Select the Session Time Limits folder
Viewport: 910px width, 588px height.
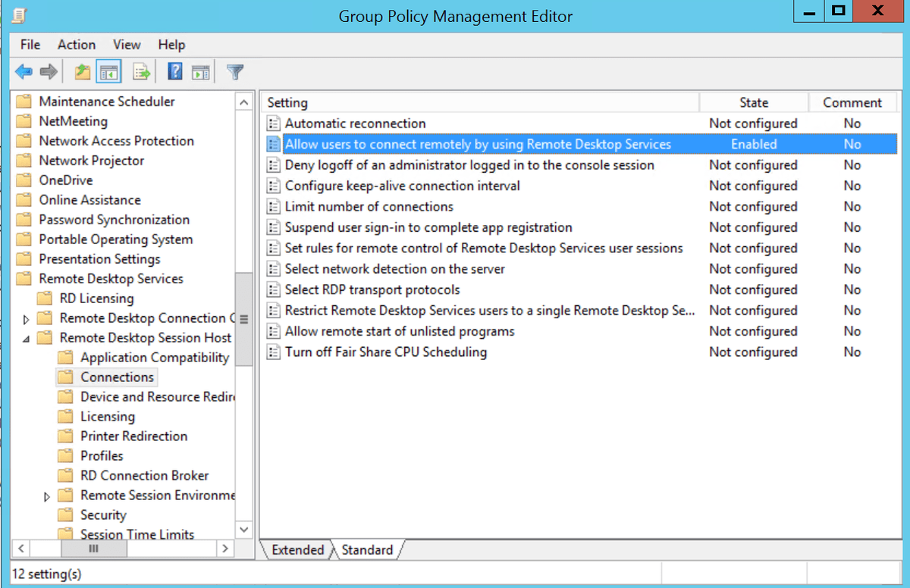[137, 534]
